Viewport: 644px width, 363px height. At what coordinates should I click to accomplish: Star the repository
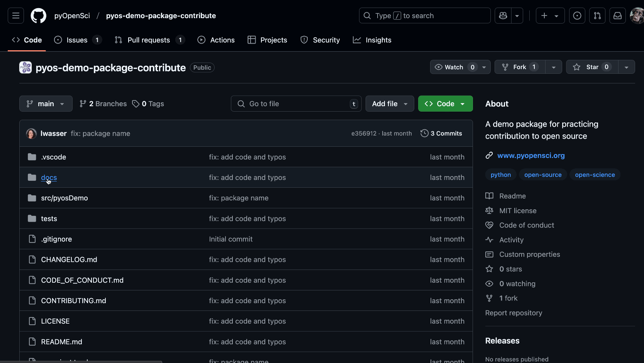(592, 67)
